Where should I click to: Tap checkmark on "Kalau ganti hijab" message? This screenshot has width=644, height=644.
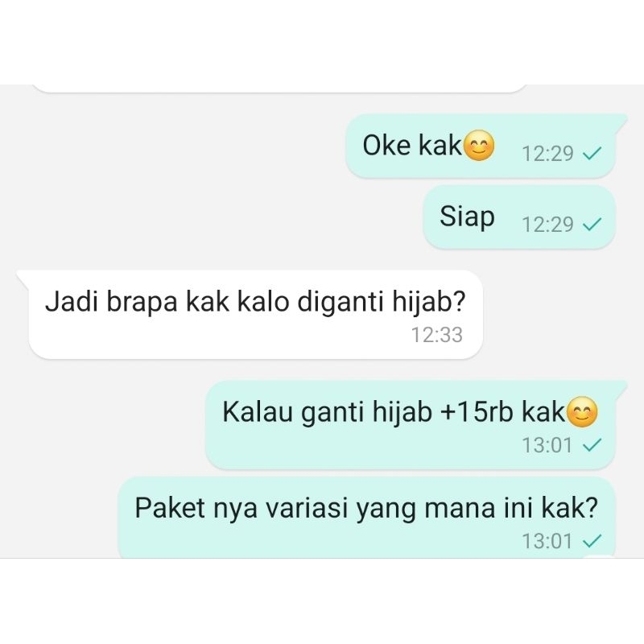click(x=592, y=445)
